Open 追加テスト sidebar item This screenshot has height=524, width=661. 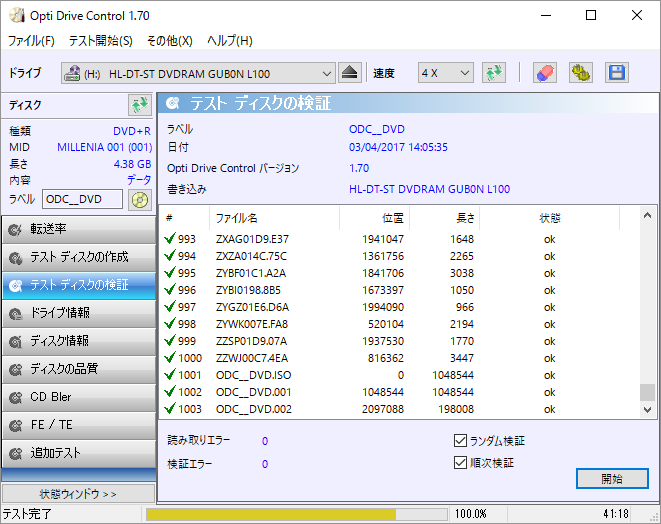(x=79, y=453)
